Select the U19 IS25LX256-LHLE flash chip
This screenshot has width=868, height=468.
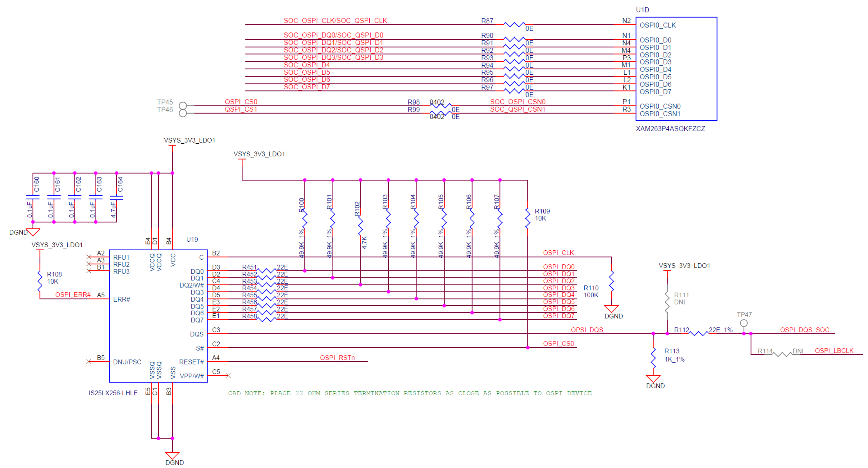[158, 316]
